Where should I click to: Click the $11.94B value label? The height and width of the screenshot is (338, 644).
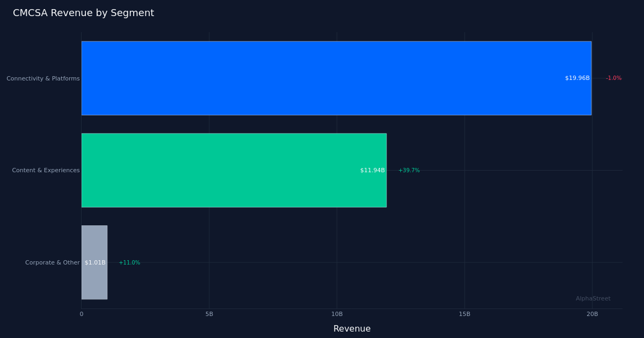point(372,171)
